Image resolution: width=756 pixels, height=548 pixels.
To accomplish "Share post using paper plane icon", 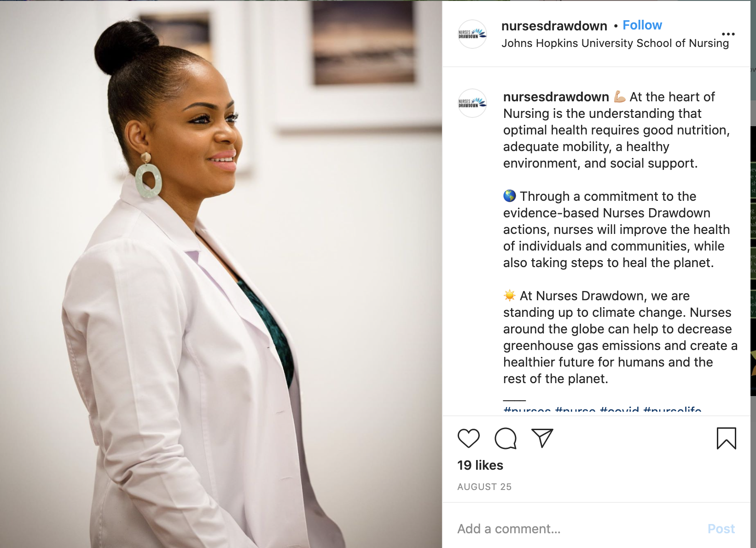I will click(x=542, y=438).
